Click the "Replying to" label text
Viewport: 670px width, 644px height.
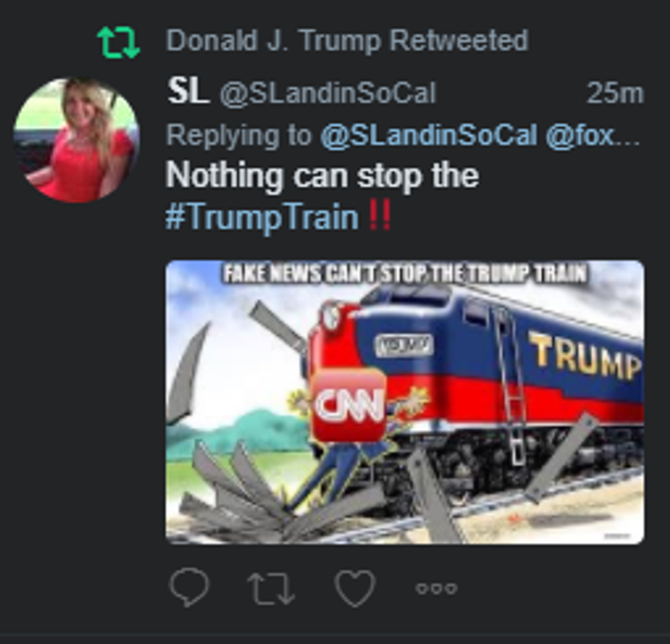(x=238, y=136)
